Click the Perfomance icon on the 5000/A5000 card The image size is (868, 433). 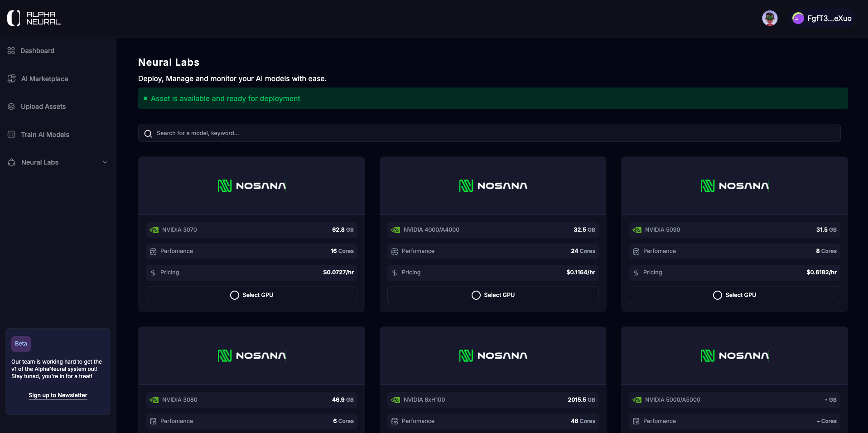636,422
